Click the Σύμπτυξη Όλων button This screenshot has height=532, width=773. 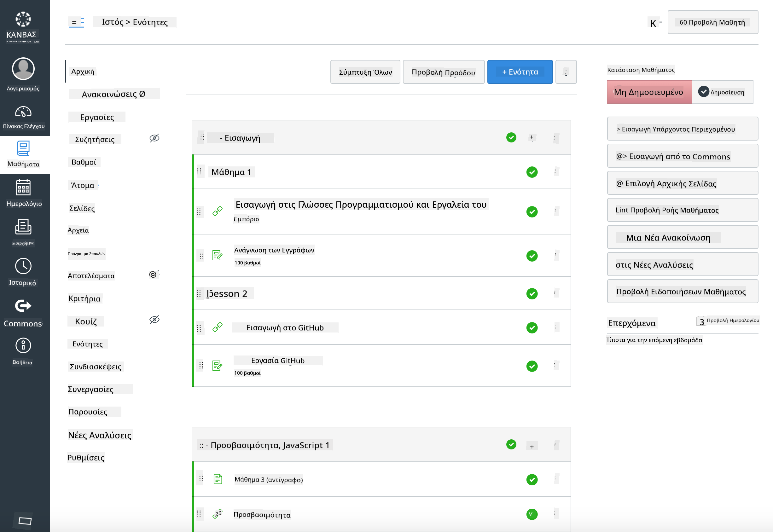tap(365, 72)
